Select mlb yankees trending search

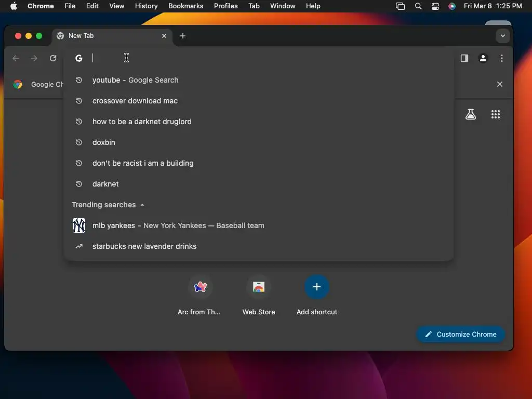tap(259, 225)
